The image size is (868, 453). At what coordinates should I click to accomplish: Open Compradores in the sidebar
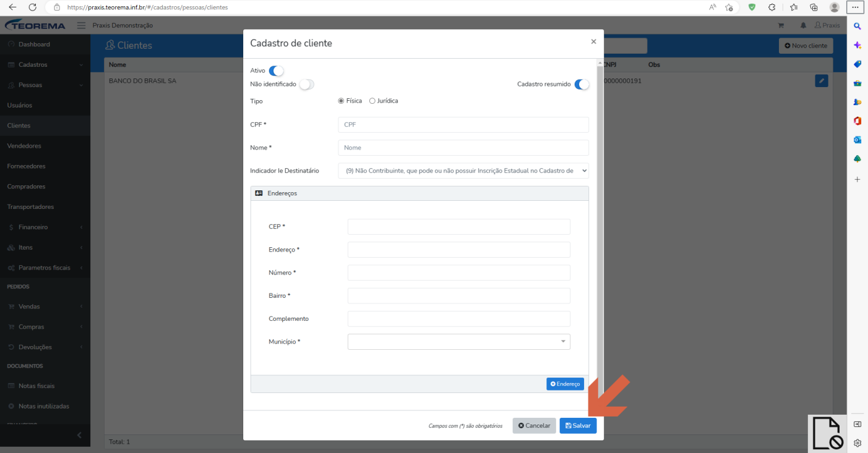pos(45,187)
